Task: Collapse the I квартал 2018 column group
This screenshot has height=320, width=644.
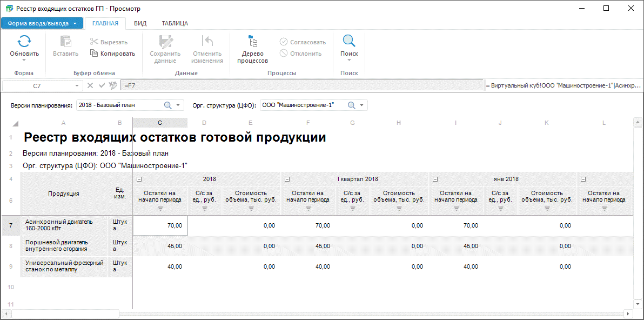Action: 287,179
